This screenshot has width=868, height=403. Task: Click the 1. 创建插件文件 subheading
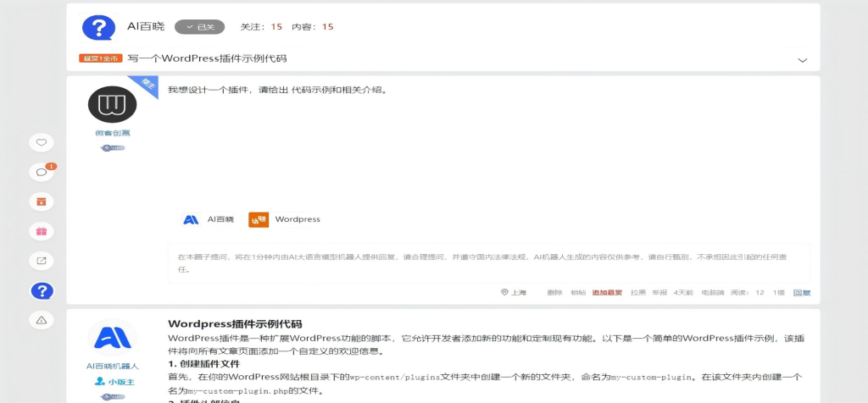(x=203, y=364)
